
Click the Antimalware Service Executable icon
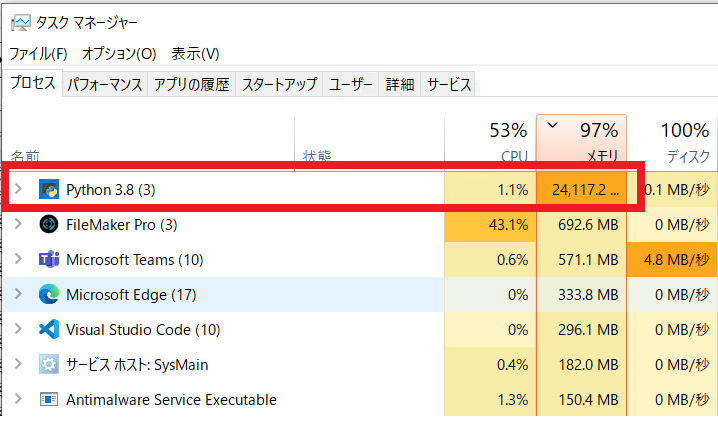coord(49,399)
